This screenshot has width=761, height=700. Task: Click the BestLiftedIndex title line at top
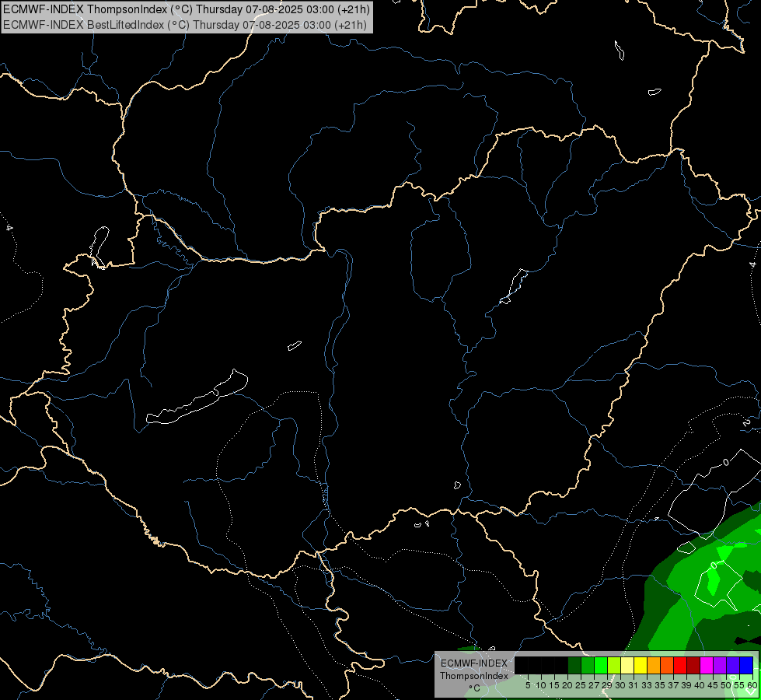pyautogui.click(x=185, y=25)
